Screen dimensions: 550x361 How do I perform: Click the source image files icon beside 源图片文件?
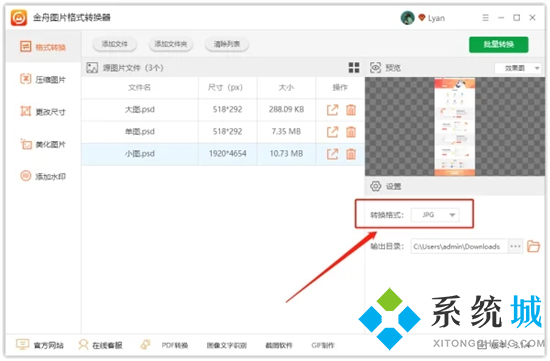(x=92, y=68)
